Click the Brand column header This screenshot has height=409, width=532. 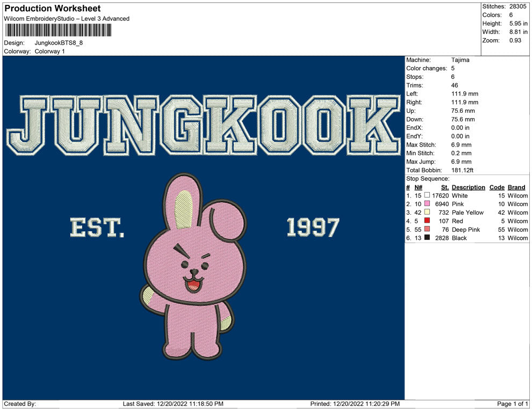click(516, 187)
